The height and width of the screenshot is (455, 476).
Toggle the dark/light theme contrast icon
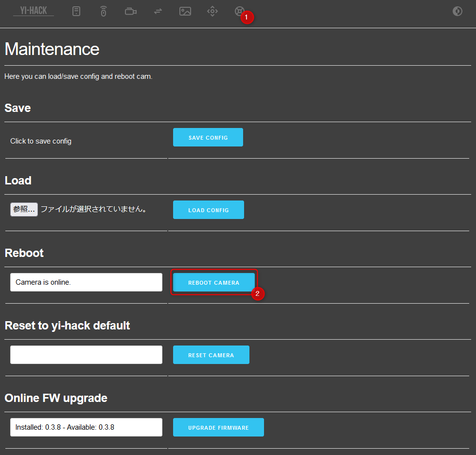(458, 11)
